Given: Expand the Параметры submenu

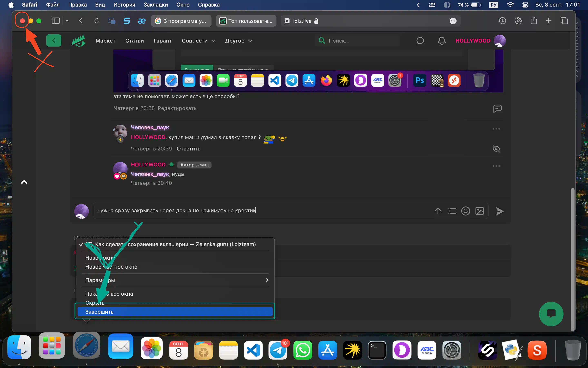Looking at the screenshot, I should point(175,280).
